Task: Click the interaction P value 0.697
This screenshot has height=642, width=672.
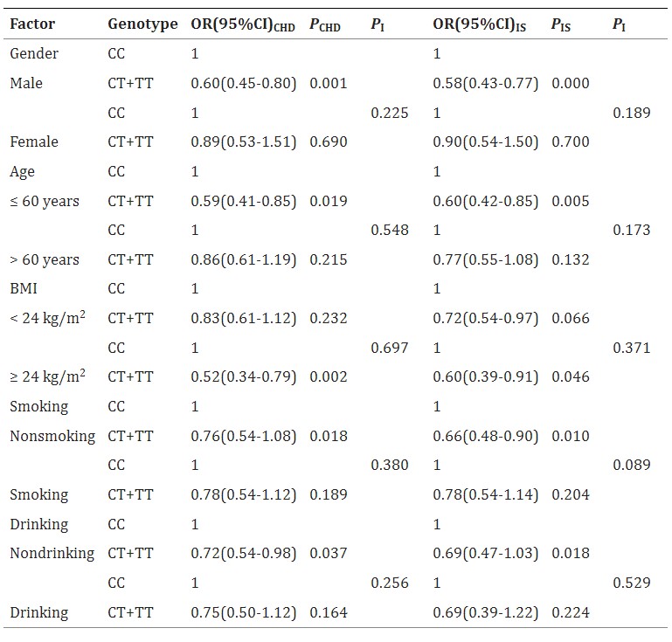Action: (x=389, y=348)
